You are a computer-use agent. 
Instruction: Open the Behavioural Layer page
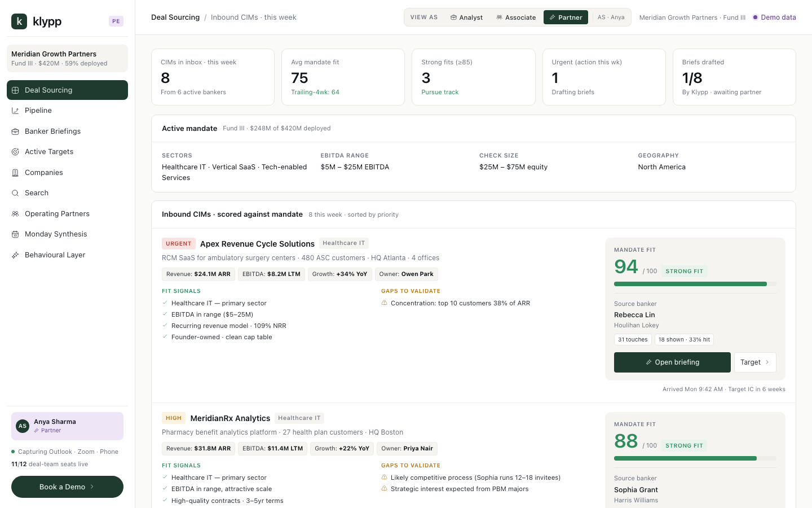click(67, 255)
